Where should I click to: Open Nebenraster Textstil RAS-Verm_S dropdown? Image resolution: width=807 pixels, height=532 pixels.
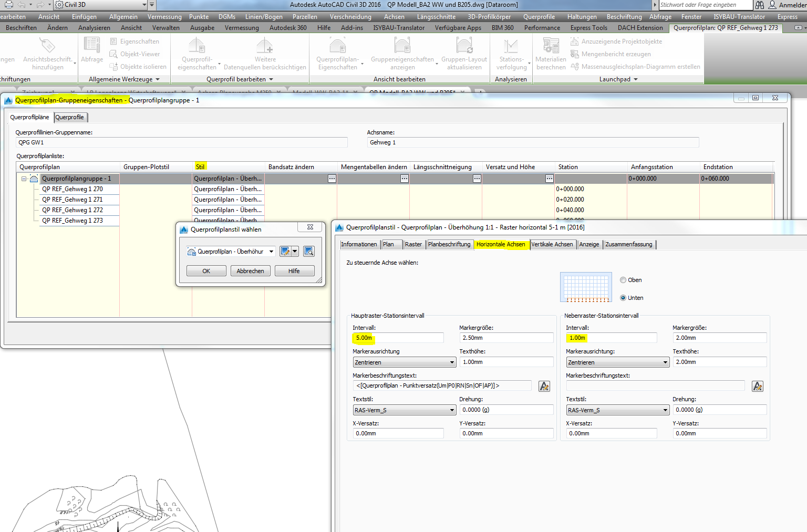(x=618, y=410)
